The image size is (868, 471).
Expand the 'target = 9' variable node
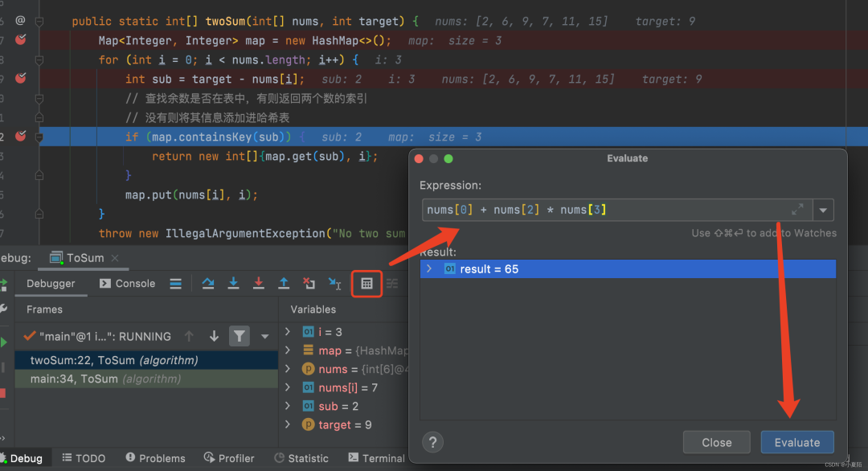pyautogui.click(x=288, y=424)
